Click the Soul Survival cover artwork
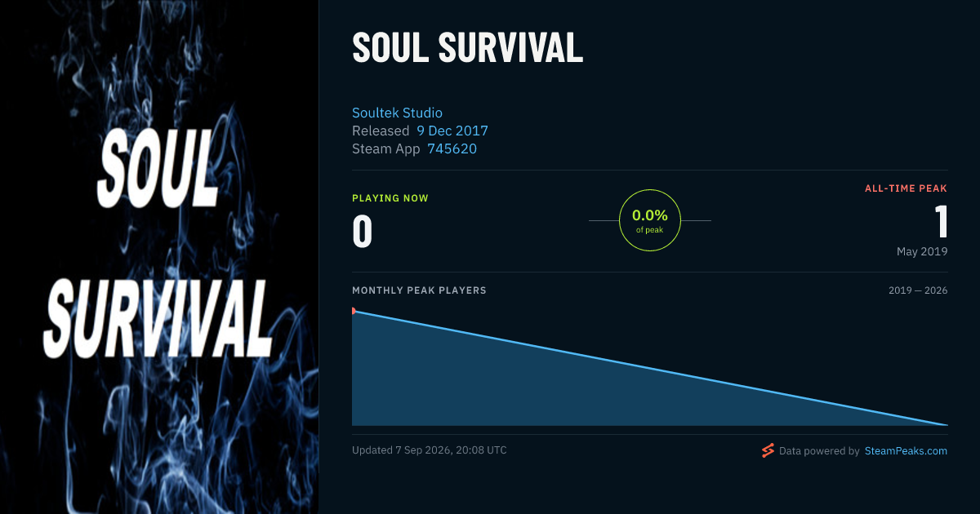Image resolution: width=980 pixels, height=514 pixels. (159, 257)
